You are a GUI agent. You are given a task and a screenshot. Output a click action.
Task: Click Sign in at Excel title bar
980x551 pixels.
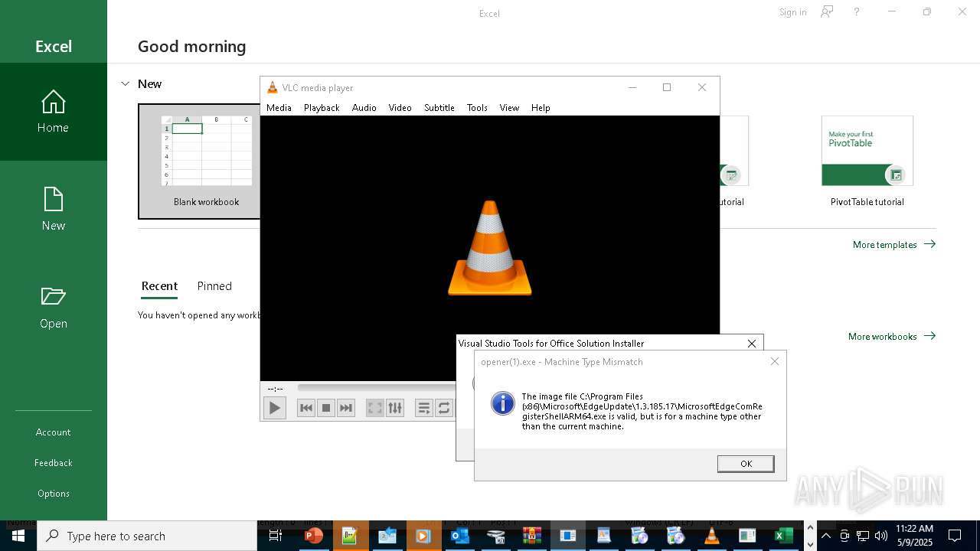[x=792, y=12]
